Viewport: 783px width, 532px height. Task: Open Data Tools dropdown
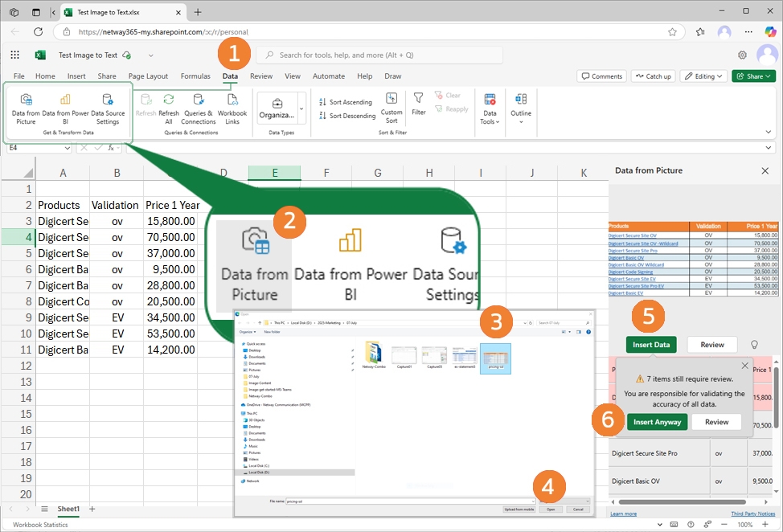coord(490,108)
